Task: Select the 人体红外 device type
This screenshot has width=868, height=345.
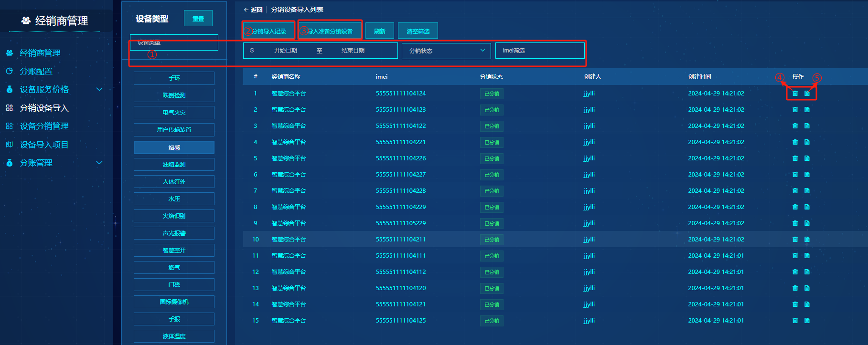Action: click(x=174, y=182)
